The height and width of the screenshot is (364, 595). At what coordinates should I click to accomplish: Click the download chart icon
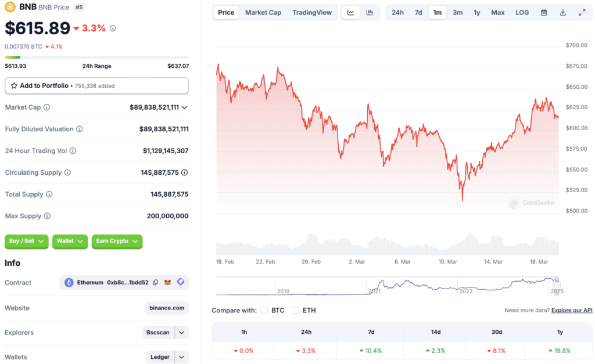click(x=562, y=12)
